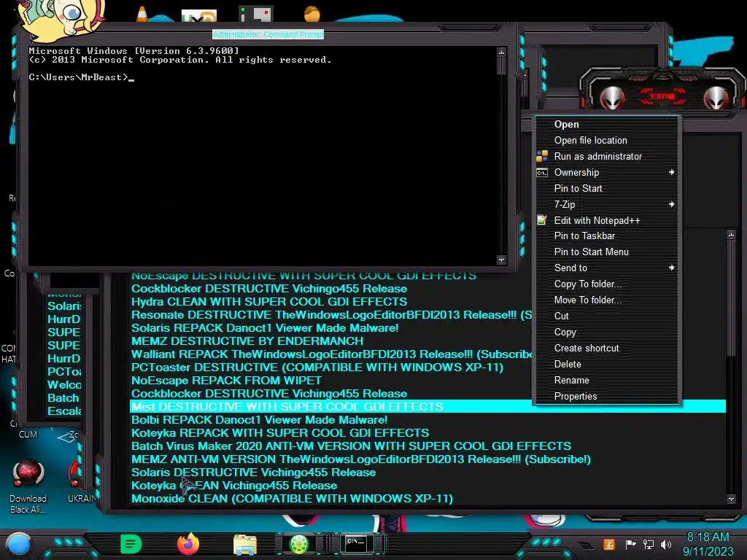Viewport: 747px width, 560px height.
Task: Select "Koteyka REPACK WITH SUPER COOL GDI EFFECTS"
Action: click(280, 433)
